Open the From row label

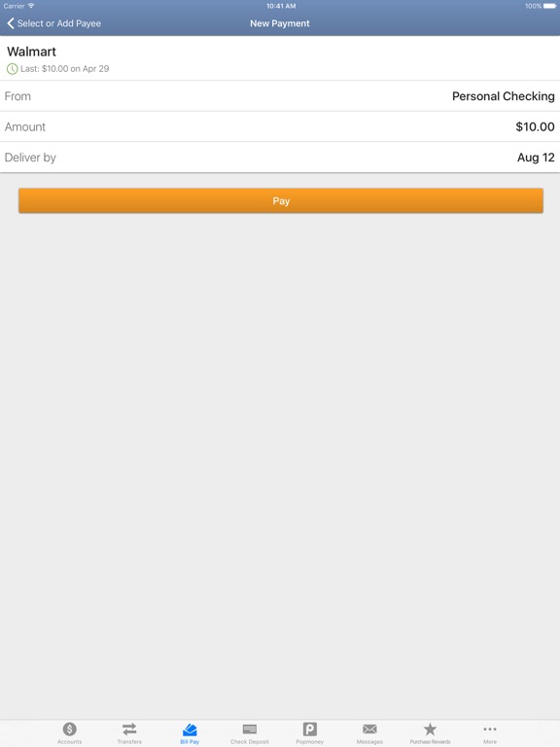point(17,96)
